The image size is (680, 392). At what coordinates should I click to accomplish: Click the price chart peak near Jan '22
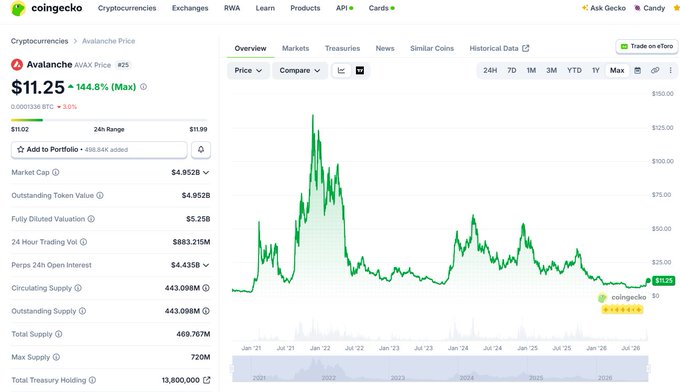click(313, 115)
